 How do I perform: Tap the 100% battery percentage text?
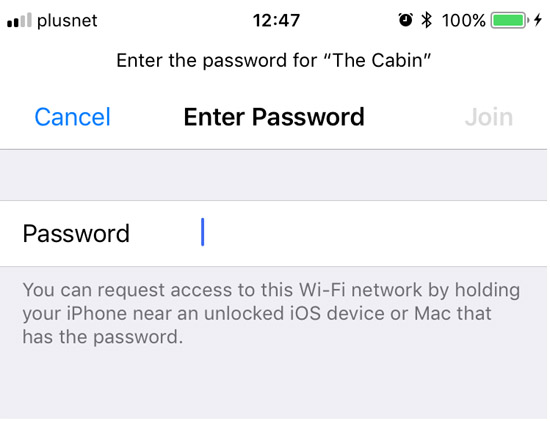tap(463, 20)
